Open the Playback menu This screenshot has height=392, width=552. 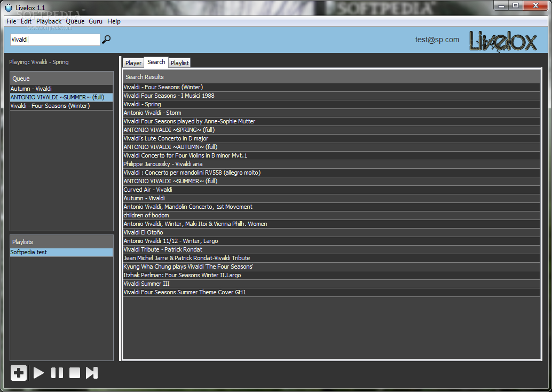point(49,21)
